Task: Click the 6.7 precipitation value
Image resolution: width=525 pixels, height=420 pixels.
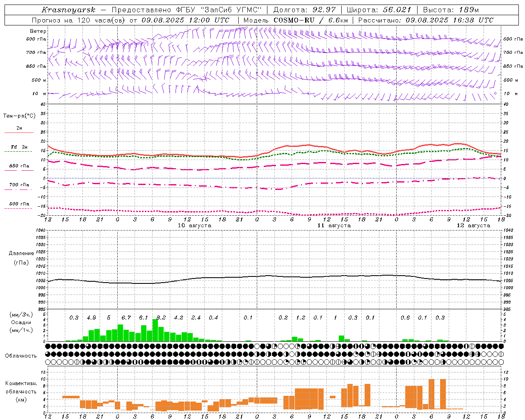Action: click(x=126, y=317)
